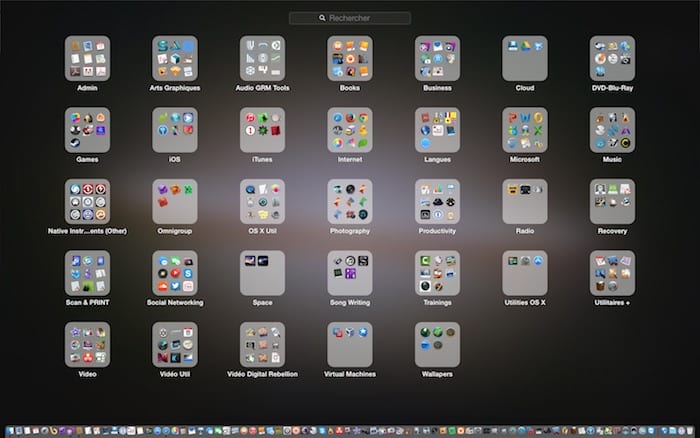Open the Cloud folder

coord(525,58)
